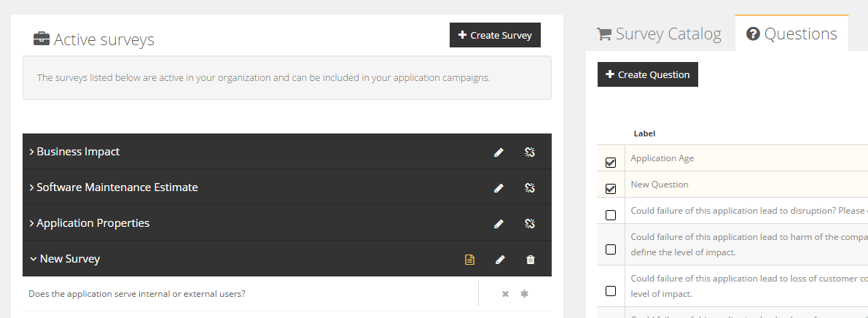Click the document icon on New Survey
Screen dimensions: 868x318
click(x=469, y=260)
